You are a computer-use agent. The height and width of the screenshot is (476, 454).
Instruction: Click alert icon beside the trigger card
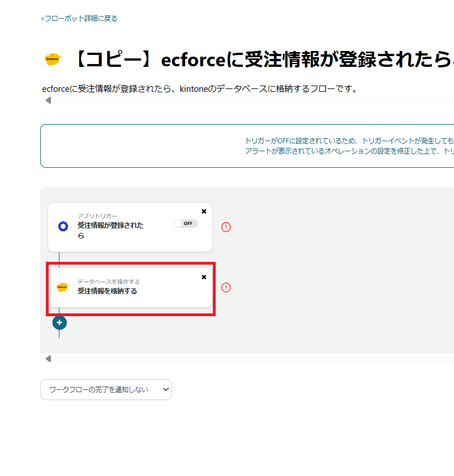[226, 227]
